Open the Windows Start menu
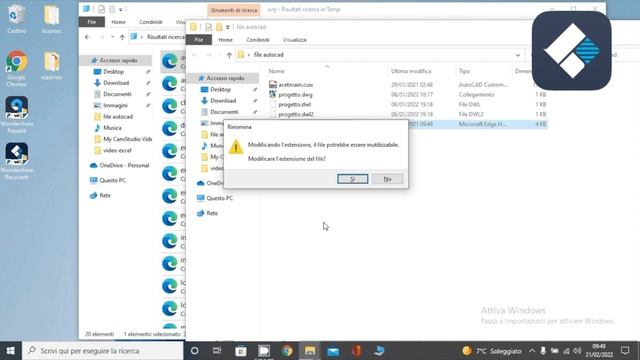 [x=11, y=351]
